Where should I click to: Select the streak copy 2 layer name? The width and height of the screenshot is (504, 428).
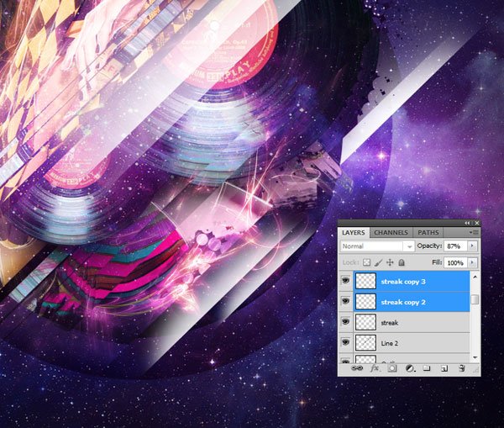[x=403, y=302]
